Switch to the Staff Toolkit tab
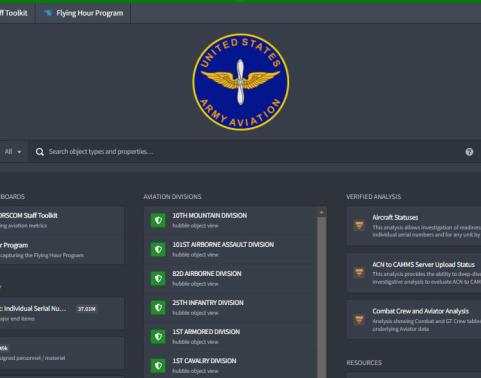481x378 pixels. (x=17, y=13)
